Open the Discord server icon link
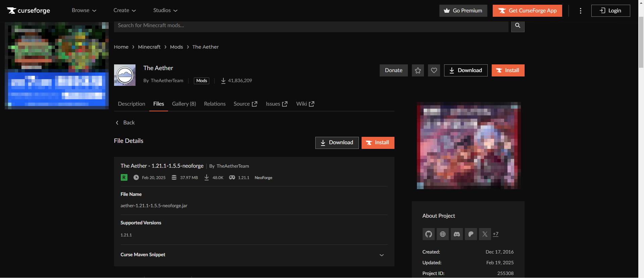 pos(457,234)
